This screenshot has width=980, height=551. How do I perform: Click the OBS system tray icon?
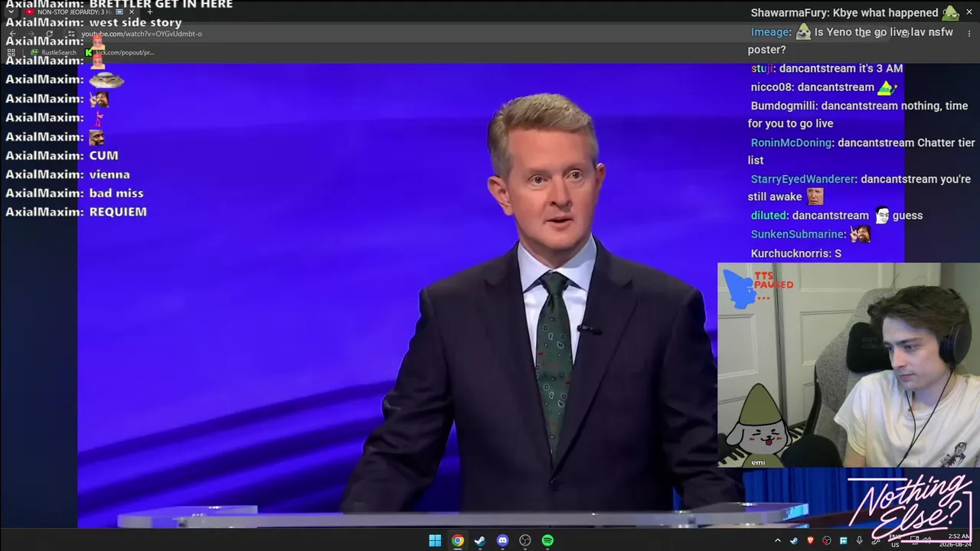tap(826, 541)
